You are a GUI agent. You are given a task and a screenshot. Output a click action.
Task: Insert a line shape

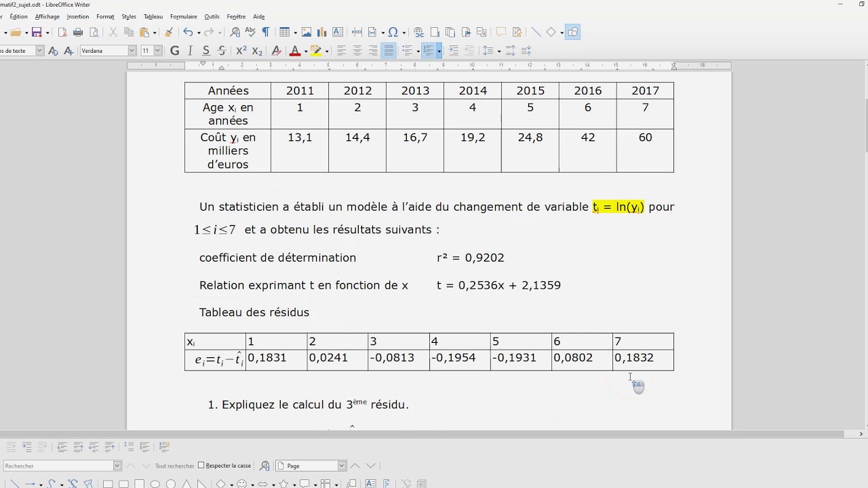[536, 32]
